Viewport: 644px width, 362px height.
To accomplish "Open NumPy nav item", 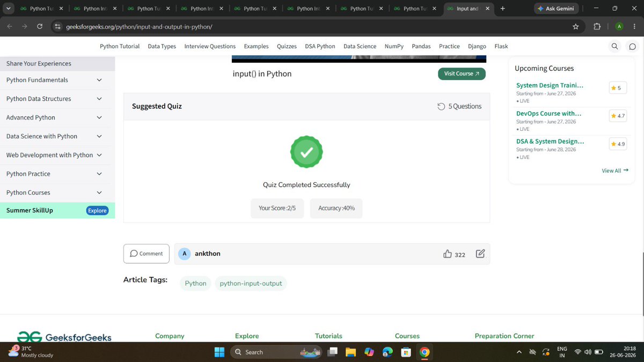I will [x=394, y=46].
